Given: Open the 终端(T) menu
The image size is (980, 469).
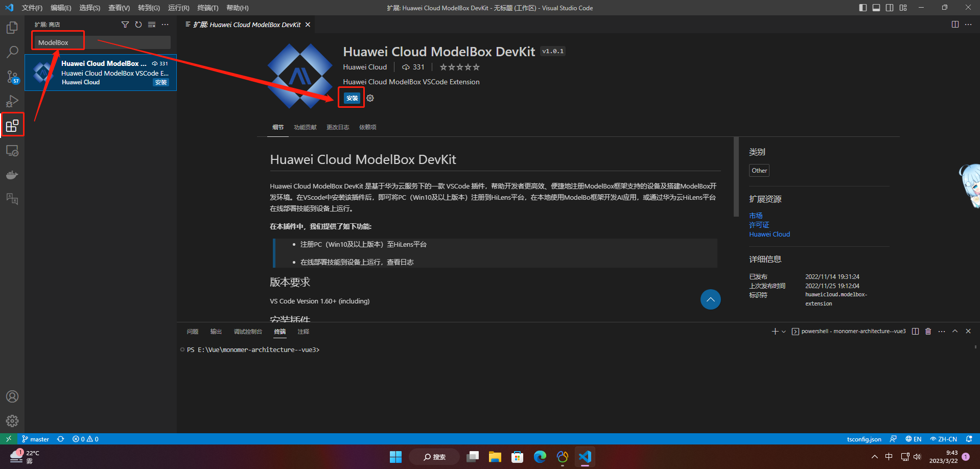Looking at the screenshot, I should [208, 8].
